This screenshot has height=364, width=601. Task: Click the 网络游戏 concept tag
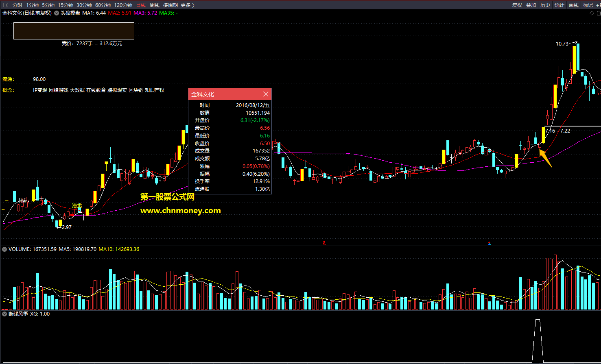59,90
